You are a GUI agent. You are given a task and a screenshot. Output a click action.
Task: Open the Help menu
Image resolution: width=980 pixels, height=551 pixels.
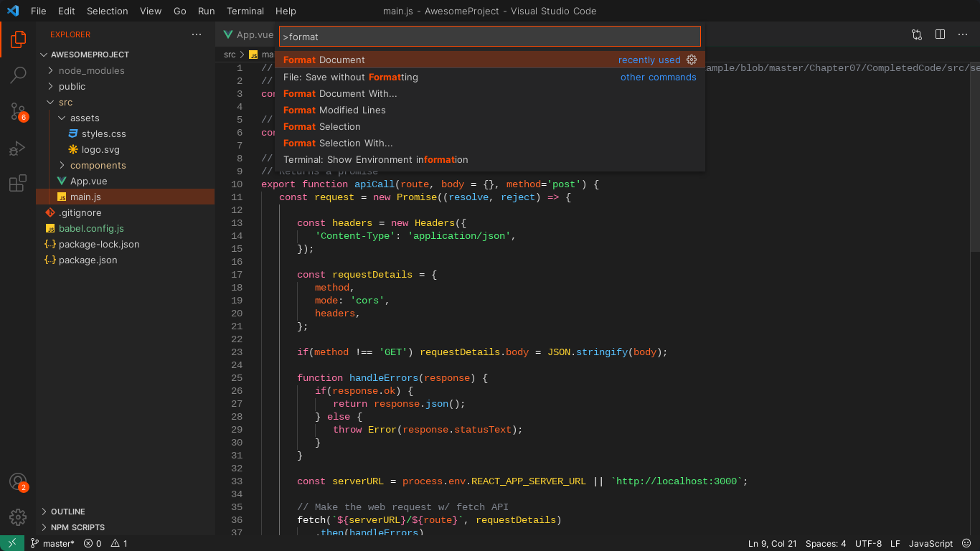pyautogui.click(x=286, y=11)
